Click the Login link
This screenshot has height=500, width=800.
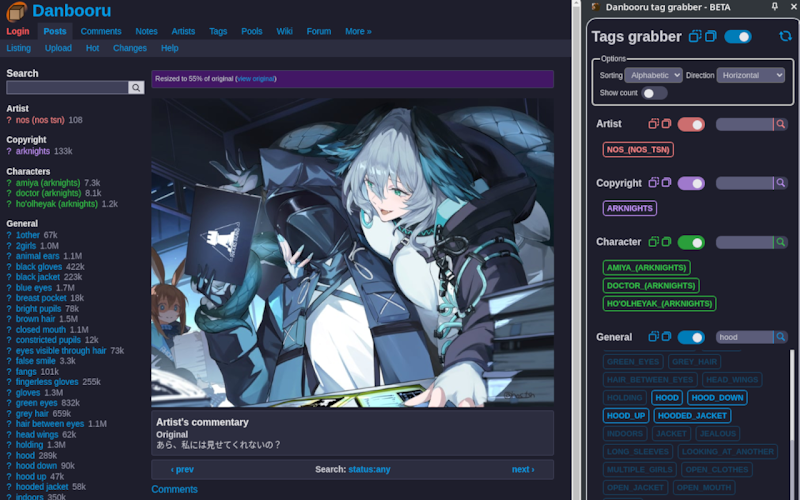point(18,31)
